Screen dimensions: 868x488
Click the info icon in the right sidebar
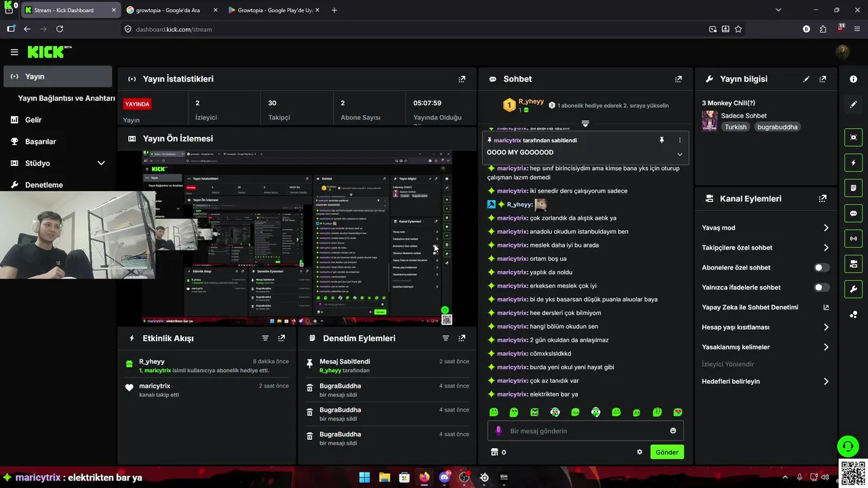(853, 79)
